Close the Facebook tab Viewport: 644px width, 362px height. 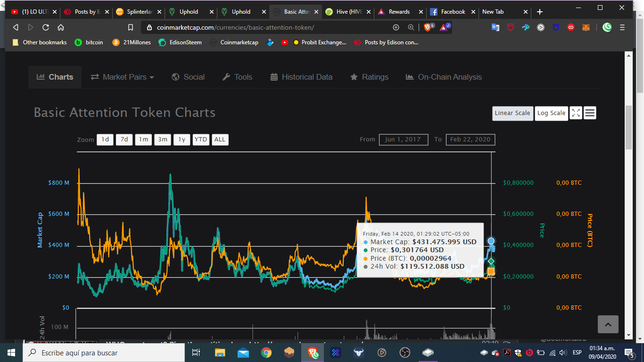click(473, 12)
